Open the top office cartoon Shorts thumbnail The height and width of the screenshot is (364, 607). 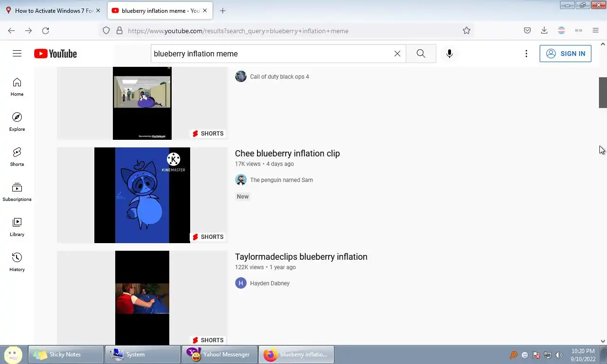(x=142, y=103)
